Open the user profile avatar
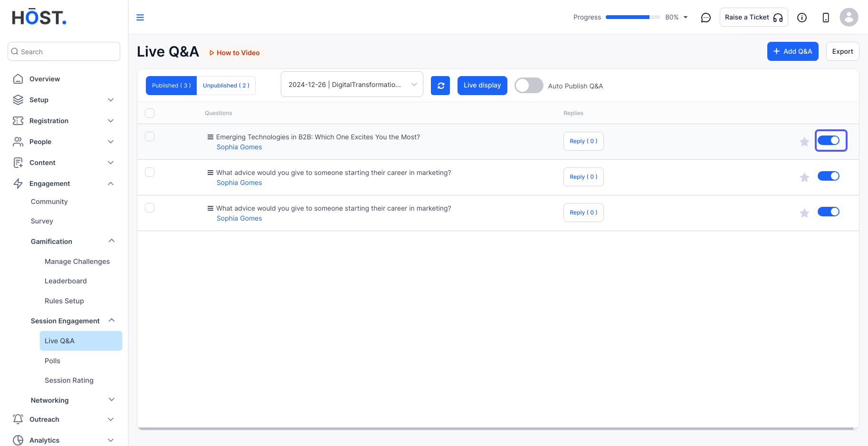 tap(849, 17)
